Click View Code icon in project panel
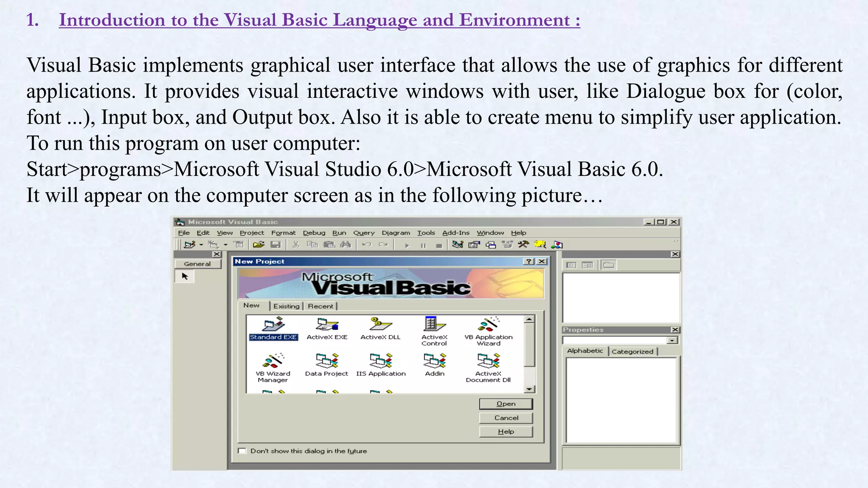Screen dimensions: 868x488 pyautogui.click(x=571, y=265)
